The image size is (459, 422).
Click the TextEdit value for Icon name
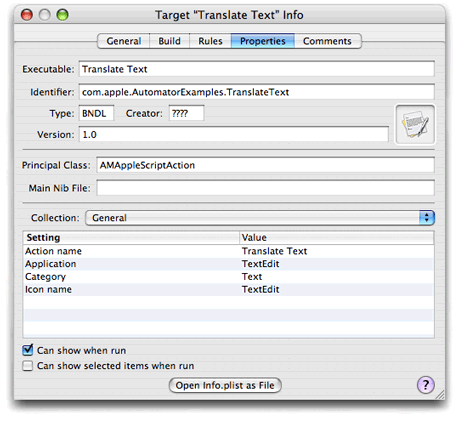coord(260,289)
